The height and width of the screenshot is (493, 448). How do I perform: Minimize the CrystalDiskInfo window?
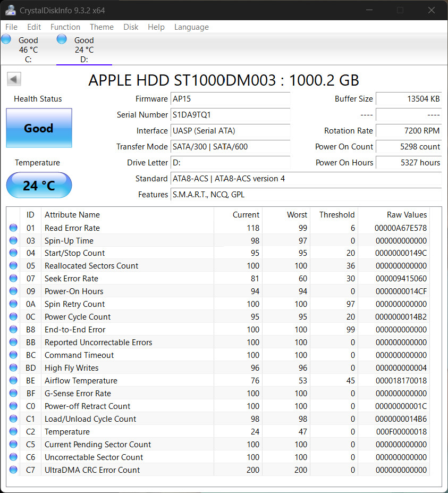pos(369,10)
